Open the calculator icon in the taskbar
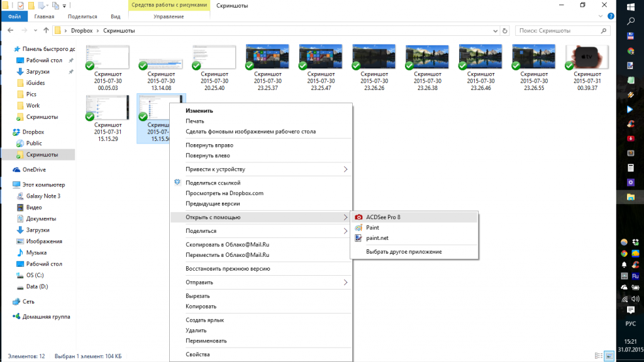 (631, 168)
